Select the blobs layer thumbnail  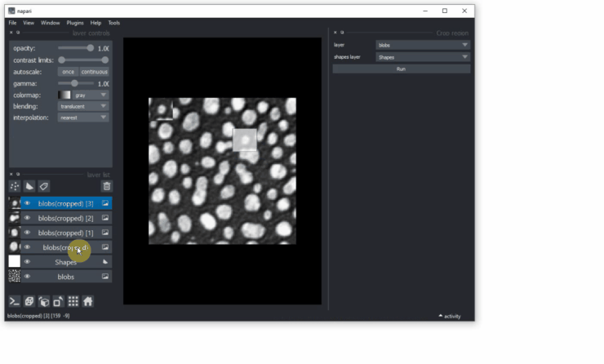[14, 276]
